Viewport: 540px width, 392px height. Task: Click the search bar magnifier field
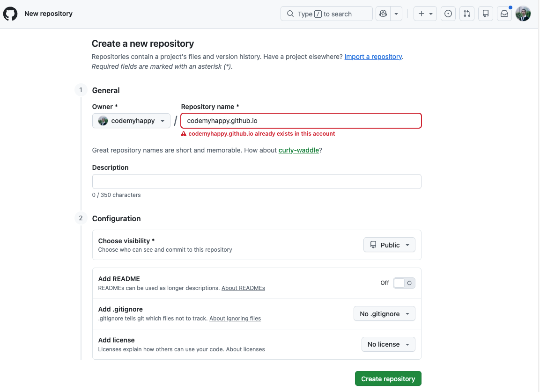[x=326, y=14]
